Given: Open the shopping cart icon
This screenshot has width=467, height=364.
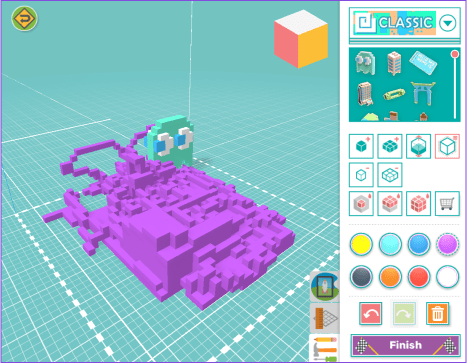Looking at the screenshot, I should point(447,203).
